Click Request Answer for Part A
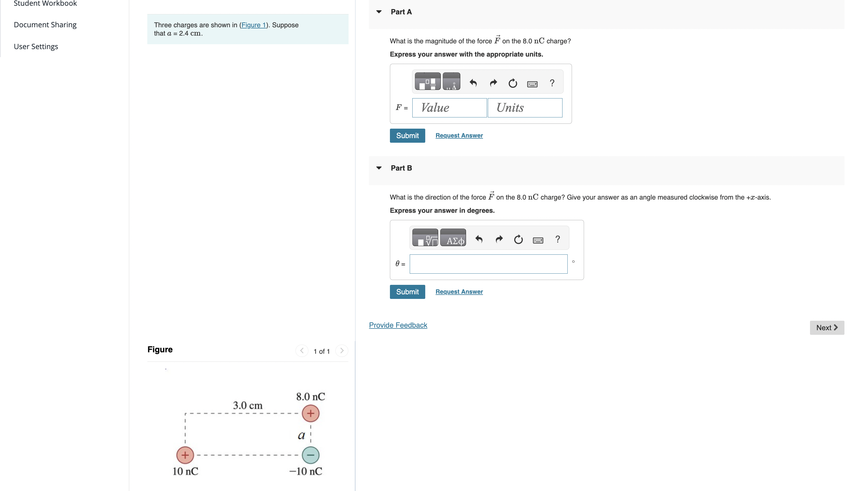The image size is (868, 491). [459, 135]
